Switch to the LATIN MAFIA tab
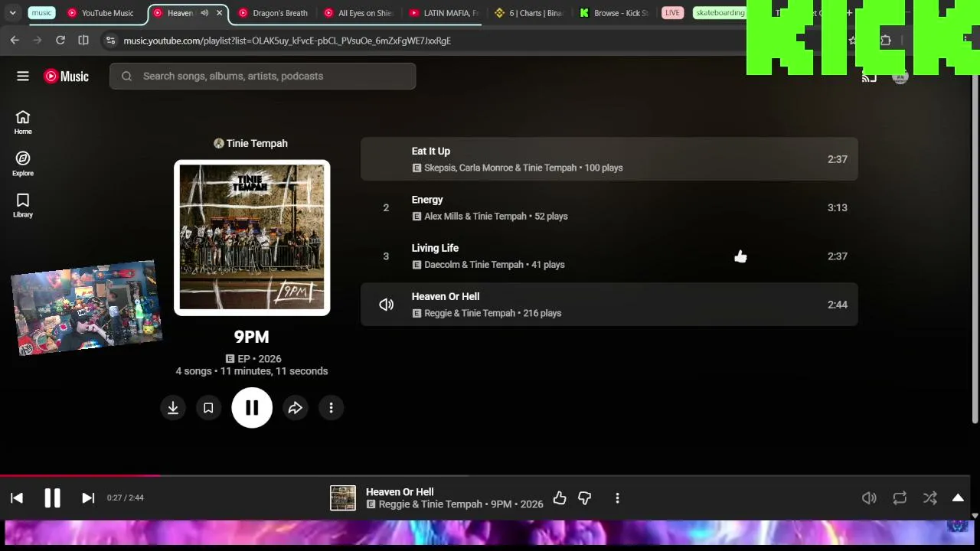Image resolution: width=980 pixels, height=551 pixels. [x=444, y=13]
